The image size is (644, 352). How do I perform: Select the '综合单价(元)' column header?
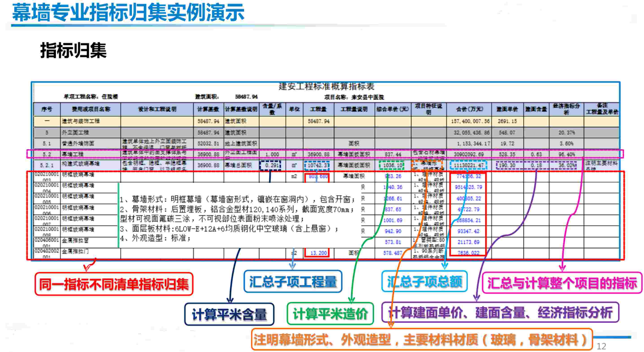[392, 109]
